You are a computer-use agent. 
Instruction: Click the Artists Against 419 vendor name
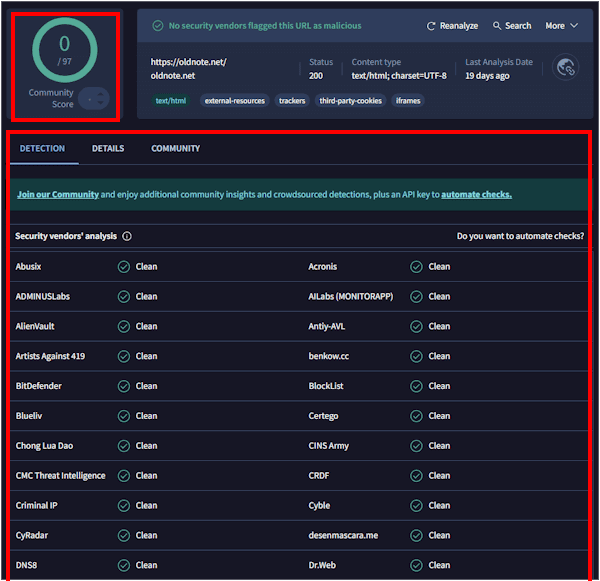click(50, 356)
